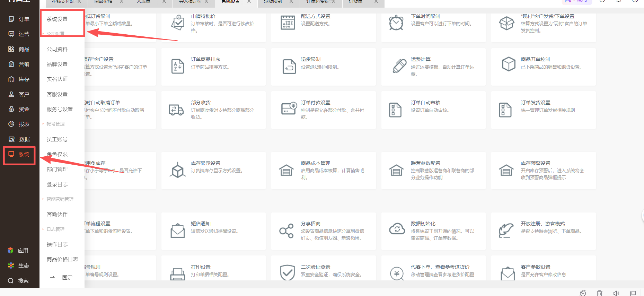The image size is (644, 296).
Task: Open the 商品成本管理 setting card
Action: (323, 171)
